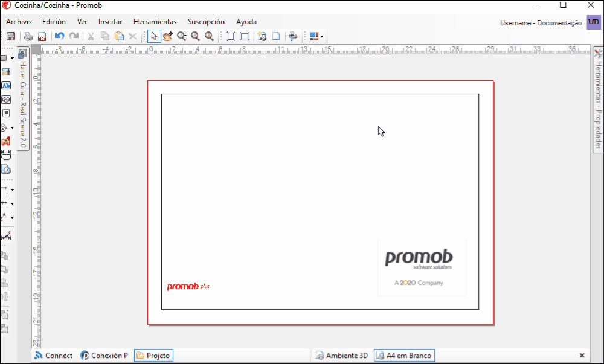This screenshot has height=364, width=604.
Task: Click the third magnifier zoom icon
Action: (209, 36)
